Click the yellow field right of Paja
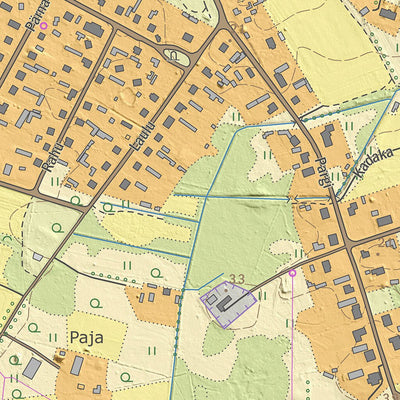This screenshot has height=400, width=400. point(97,335)
